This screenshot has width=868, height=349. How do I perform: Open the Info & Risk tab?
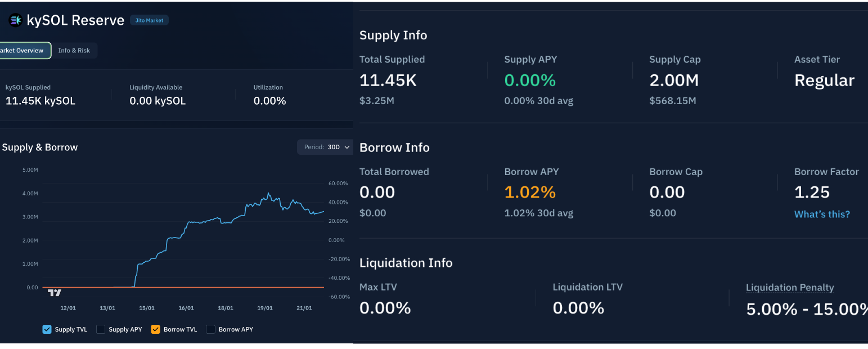[x=74, y=51]
